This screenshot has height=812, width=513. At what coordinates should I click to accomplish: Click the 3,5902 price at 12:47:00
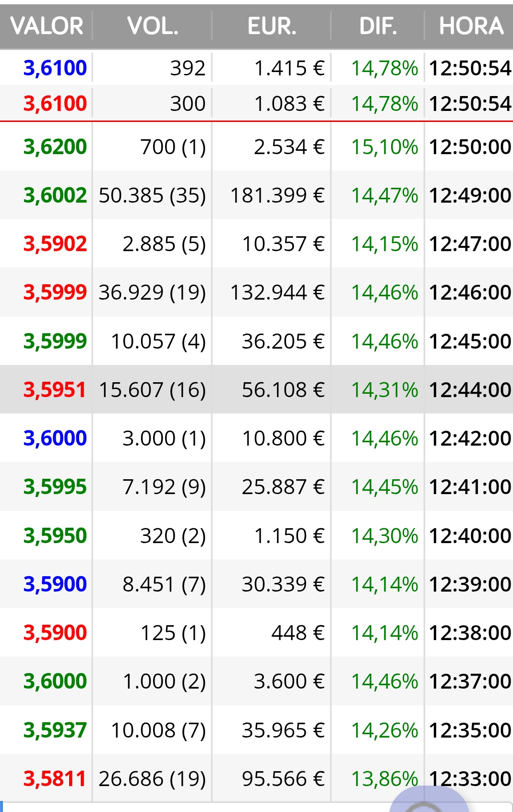(55, 243)
